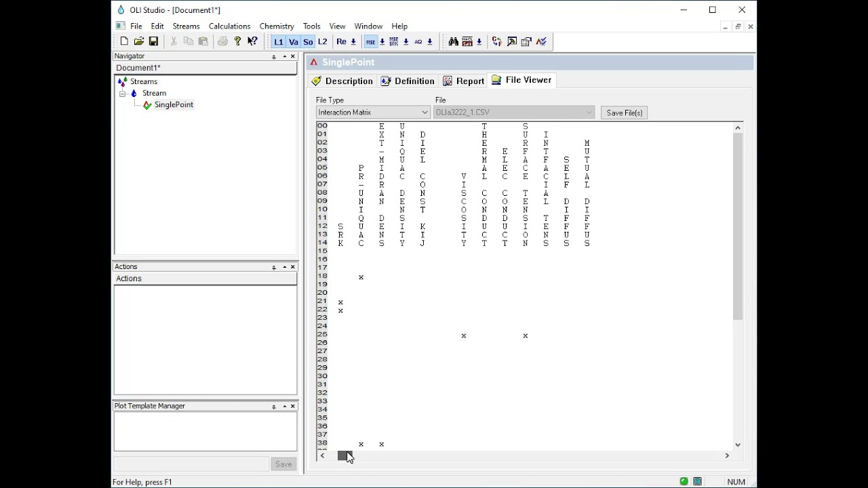Click the Paste clipboard icon
Image resolution: width=868 pixels, height=488 pixels.
coord(203,42)
